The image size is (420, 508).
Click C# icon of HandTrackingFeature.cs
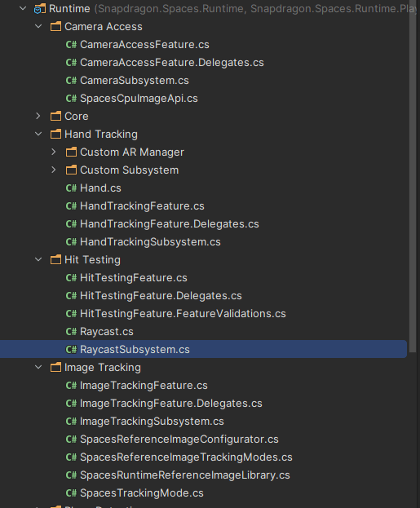coord(71,205)
